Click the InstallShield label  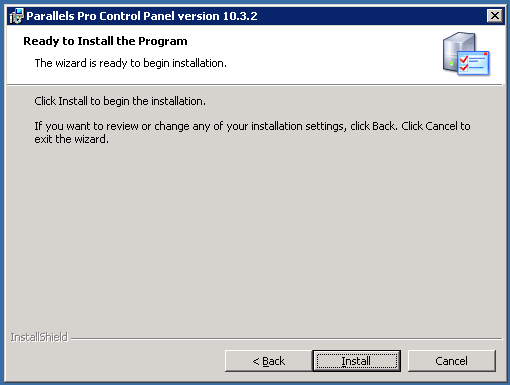[x=39, y=337]
